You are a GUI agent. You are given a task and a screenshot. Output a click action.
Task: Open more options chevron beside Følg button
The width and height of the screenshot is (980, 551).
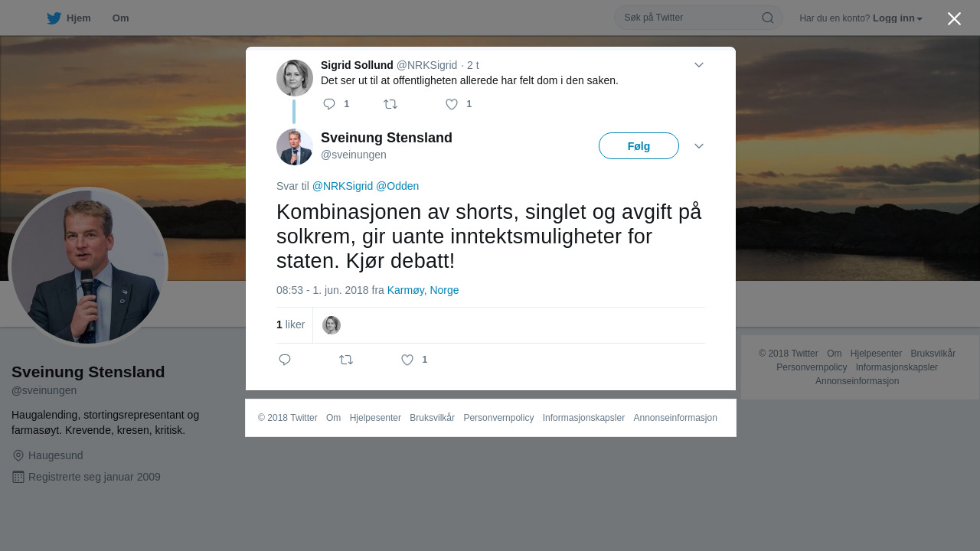(699, 146)
